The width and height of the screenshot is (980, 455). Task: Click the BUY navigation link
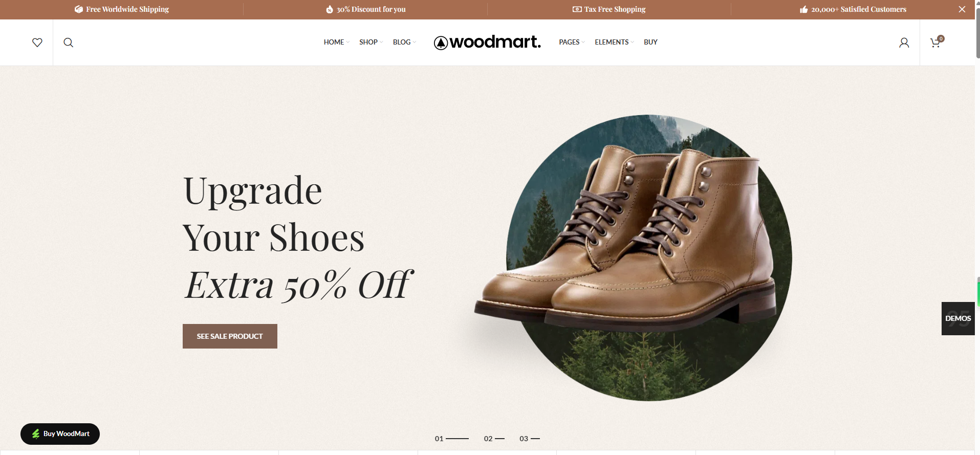[650, 42]
